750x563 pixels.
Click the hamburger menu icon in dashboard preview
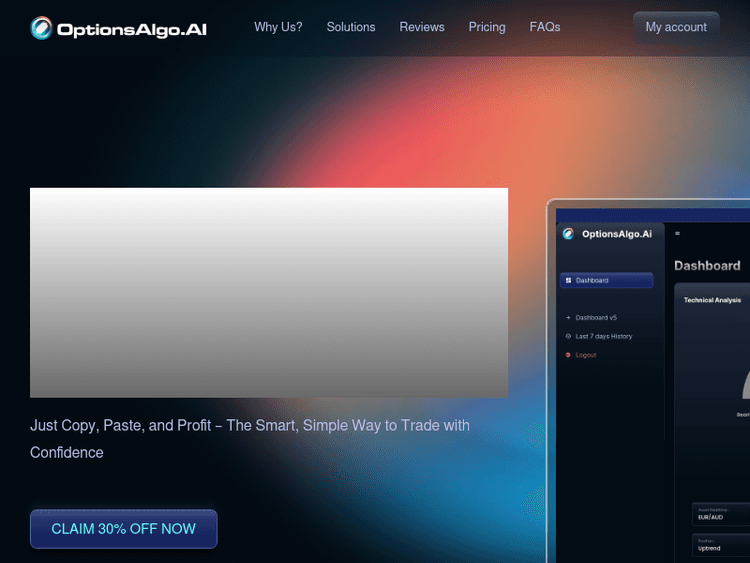click(x=677, y=234)
